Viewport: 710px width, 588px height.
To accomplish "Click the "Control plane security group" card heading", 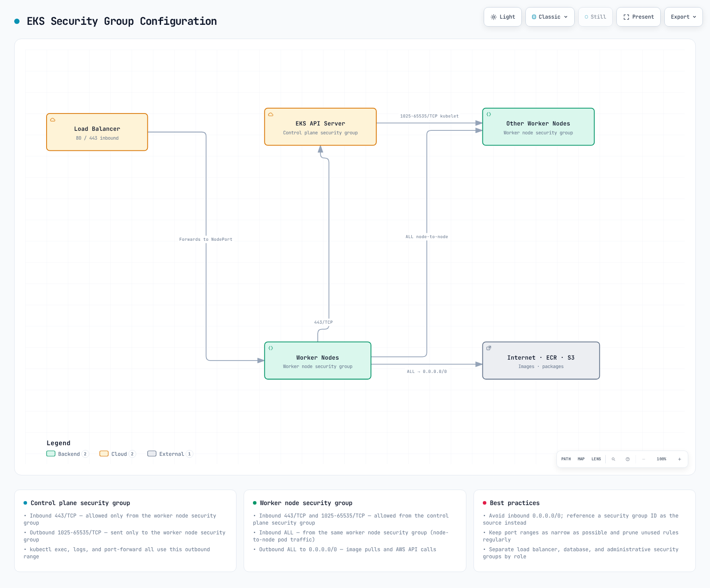I will [80, 503].
